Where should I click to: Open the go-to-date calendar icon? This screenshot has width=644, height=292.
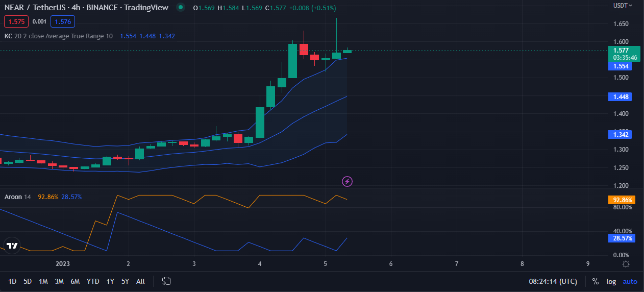[166, 281]
